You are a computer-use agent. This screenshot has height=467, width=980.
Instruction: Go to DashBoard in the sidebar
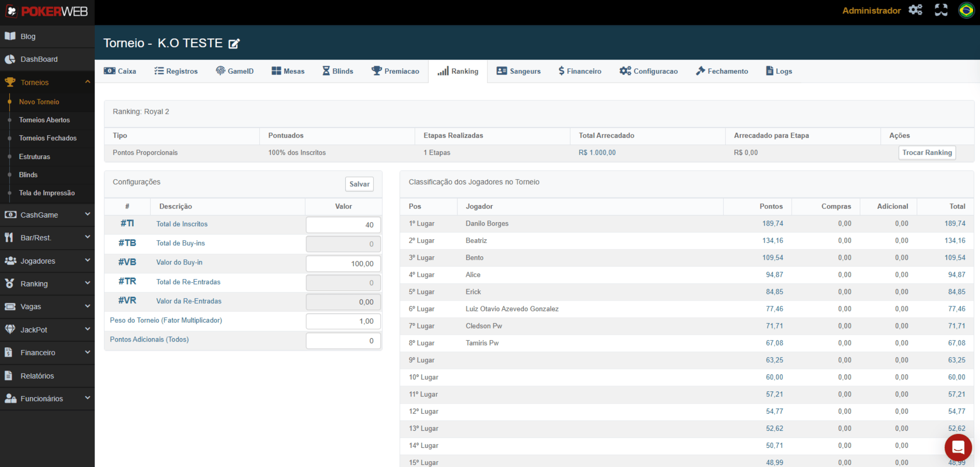(39, 59)
